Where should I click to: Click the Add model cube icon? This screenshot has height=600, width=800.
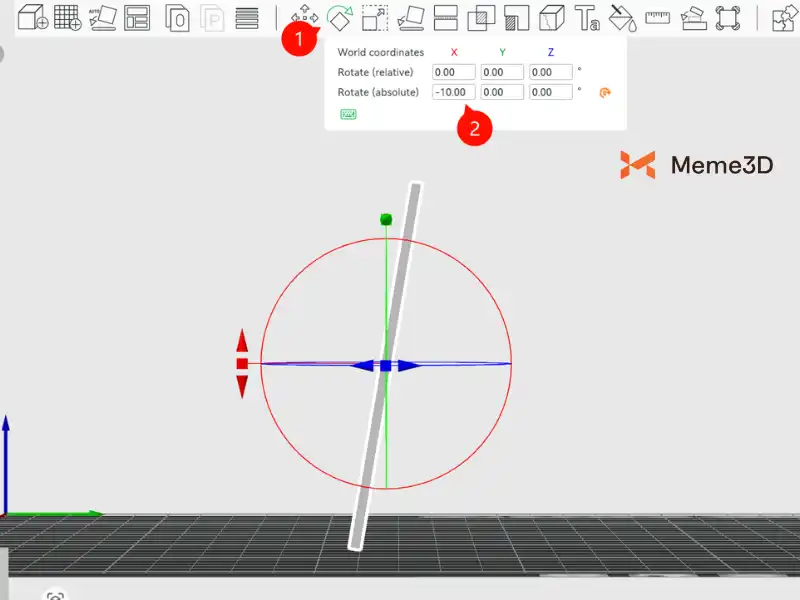coord(34,18)
